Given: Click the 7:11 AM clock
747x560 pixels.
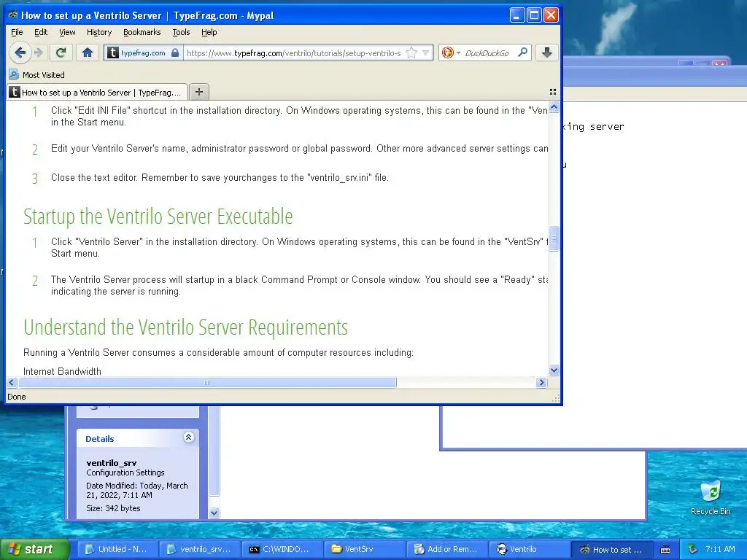Looking at the screenshot, I should [x=720, y=549].
